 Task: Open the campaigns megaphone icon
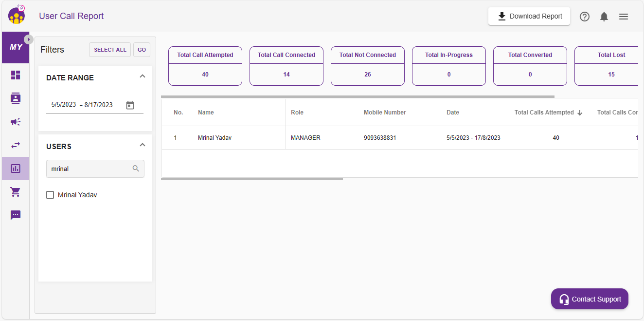(x=16, y=122)
